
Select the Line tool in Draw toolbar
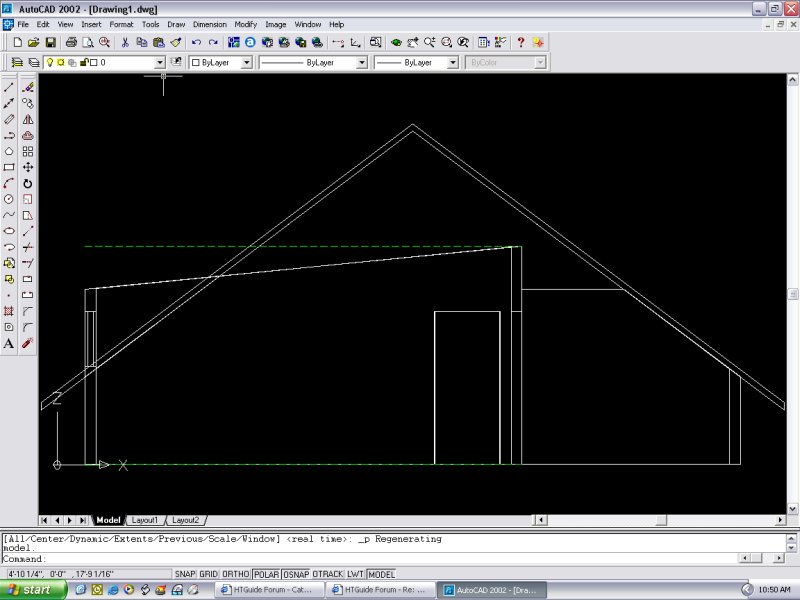click(x=9, y=87)
